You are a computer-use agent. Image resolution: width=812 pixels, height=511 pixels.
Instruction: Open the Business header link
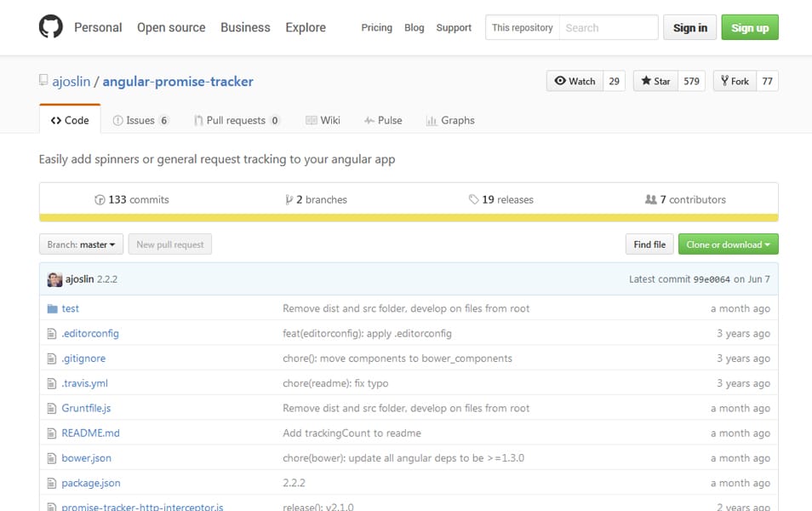coord(245,27)
